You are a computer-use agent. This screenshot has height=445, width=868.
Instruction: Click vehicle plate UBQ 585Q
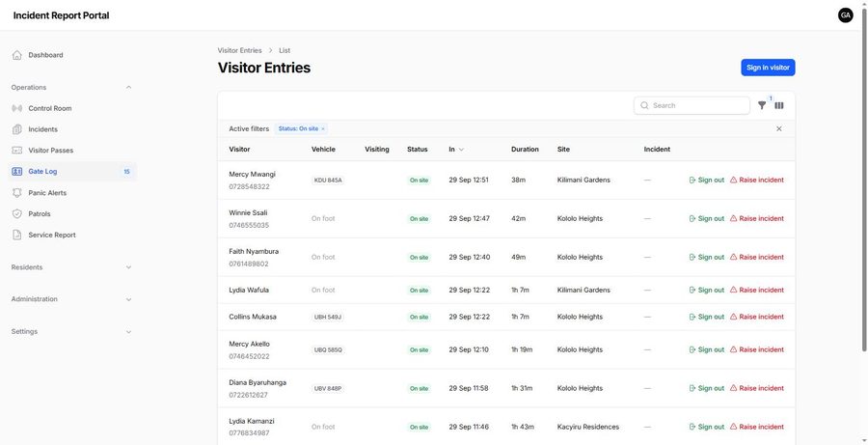328,350
